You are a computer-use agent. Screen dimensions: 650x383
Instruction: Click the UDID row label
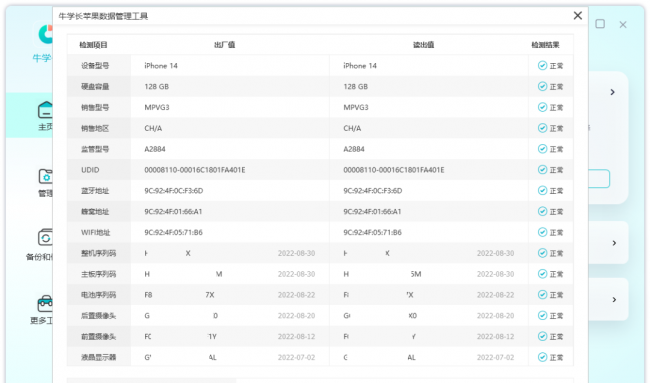(x=90, y=170)
